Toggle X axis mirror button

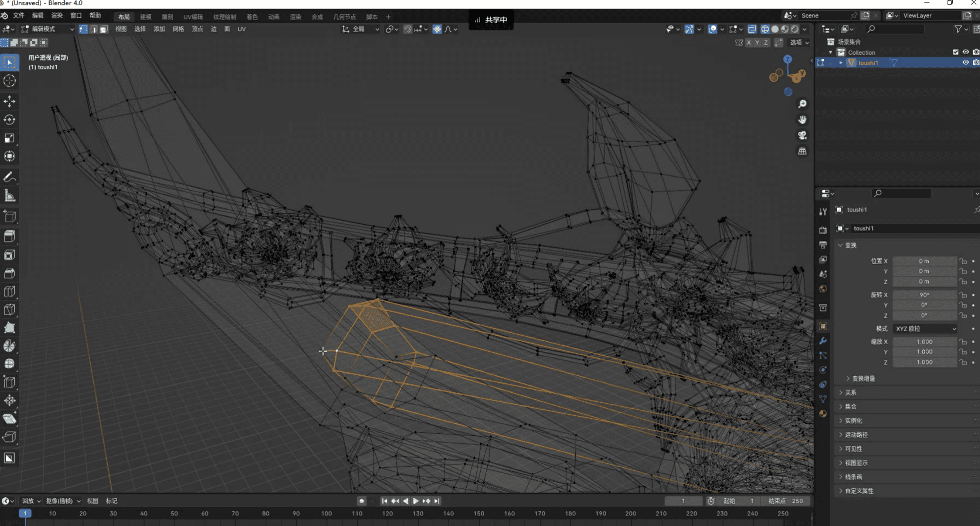(x=748, y=43)
